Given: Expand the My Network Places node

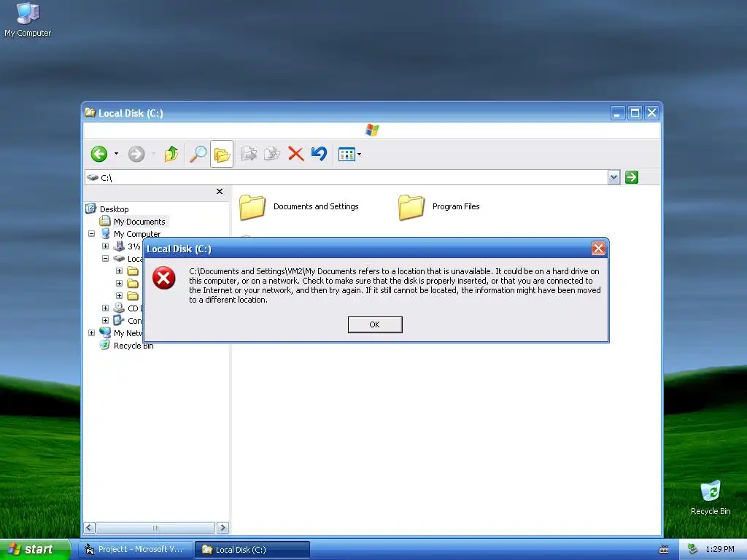Looking at the screenshot, I should pos(91,332).
